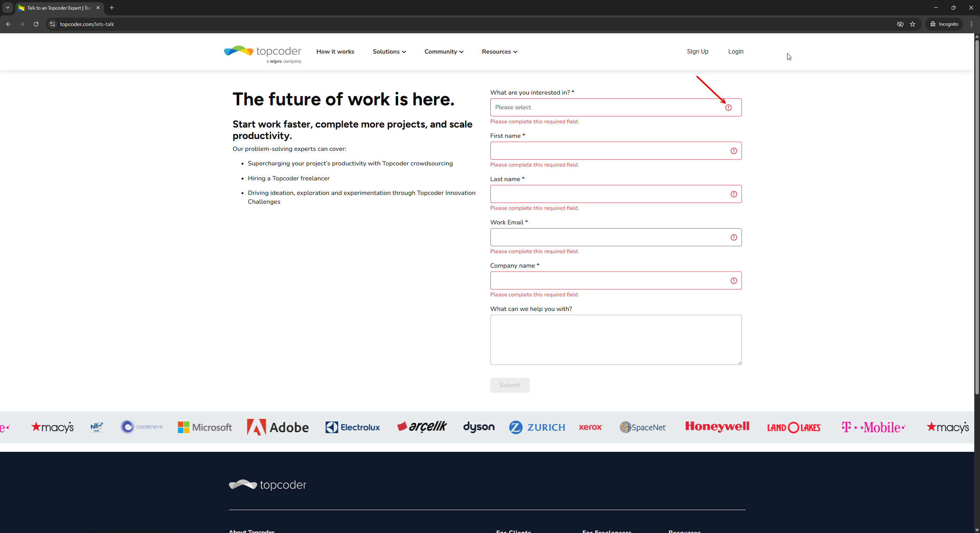Viewport: 980px width, 533px height.
Task: Open the Resources dropdown
Action: [499, 52]
